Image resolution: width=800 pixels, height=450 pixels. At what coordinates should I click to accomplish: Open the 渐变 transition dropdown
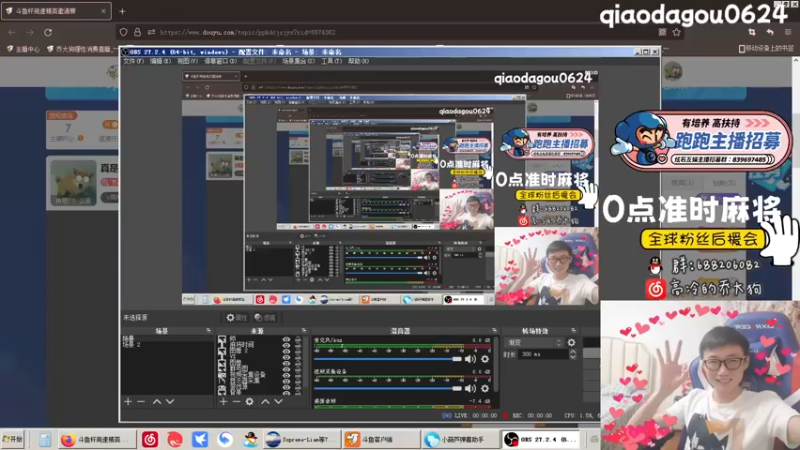coord(533,343)
